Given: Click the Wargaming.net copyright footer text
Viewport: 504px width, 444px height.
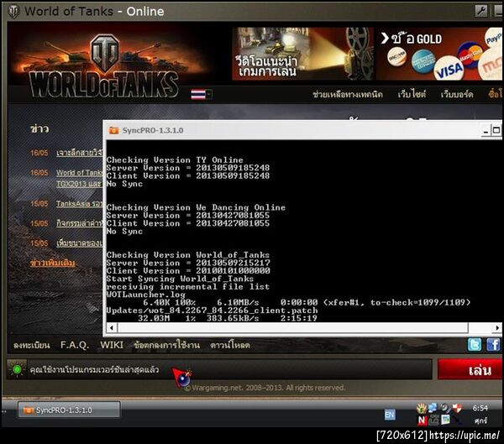Looking at the screenshot, I should point(265,388).
